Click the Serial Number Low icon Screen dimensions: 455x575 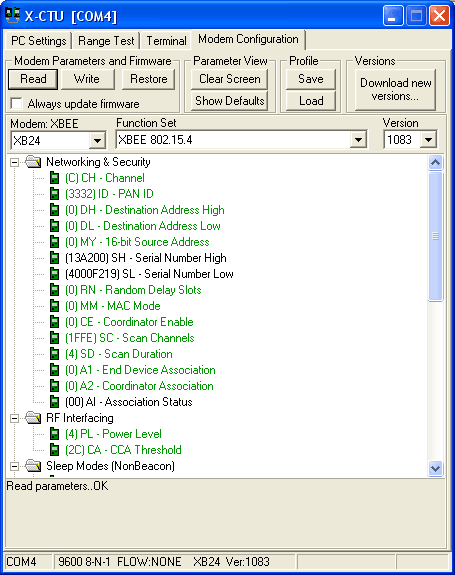tap(54, 274)
